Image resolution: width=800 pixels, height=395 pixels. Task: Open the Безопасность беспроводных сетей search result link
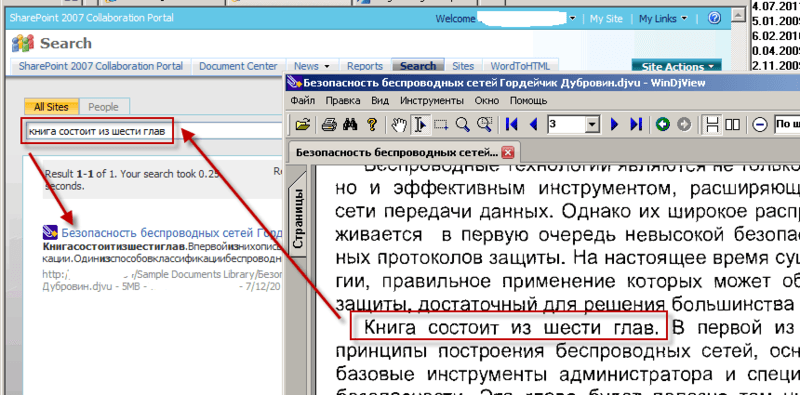(172, 233)
